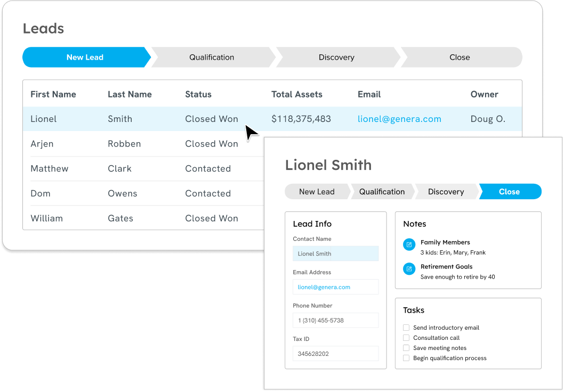This screenshot has height=392, width=564.
Task: Click edit icon beside Retirement Goals note
Action: point(409,269)
